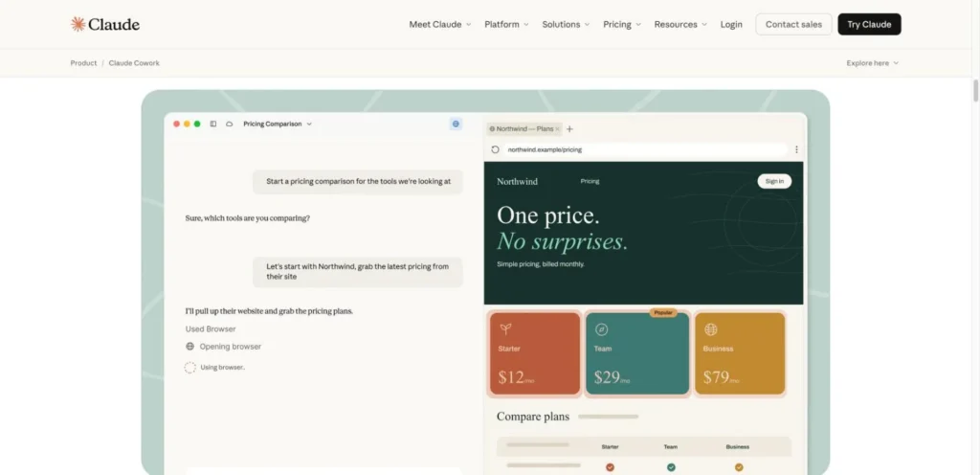Click the Login link
This screenshot has height=475, width=980.
pos(731,24)
